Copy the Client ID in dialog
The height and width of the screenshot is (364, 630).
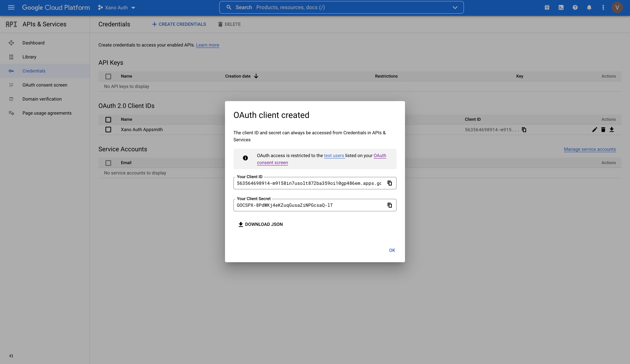(x=390, y=183)
